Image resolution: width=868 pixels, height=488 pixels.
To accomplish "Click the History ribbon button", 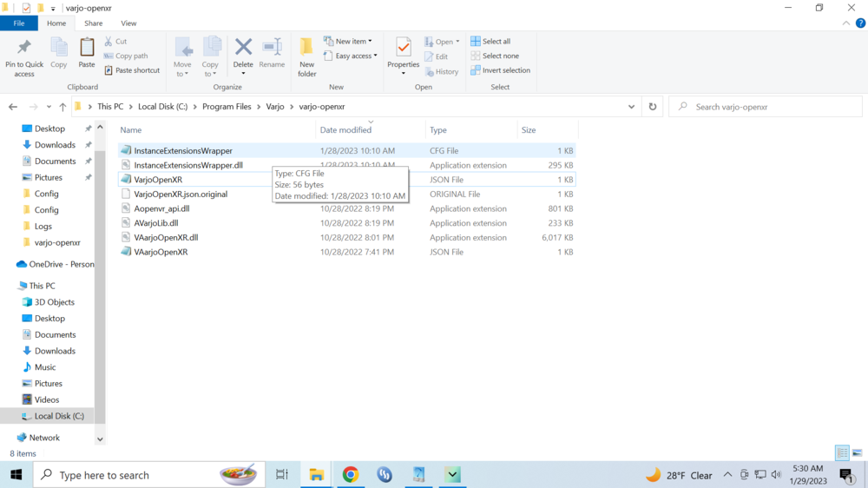I will coord(441,71).
